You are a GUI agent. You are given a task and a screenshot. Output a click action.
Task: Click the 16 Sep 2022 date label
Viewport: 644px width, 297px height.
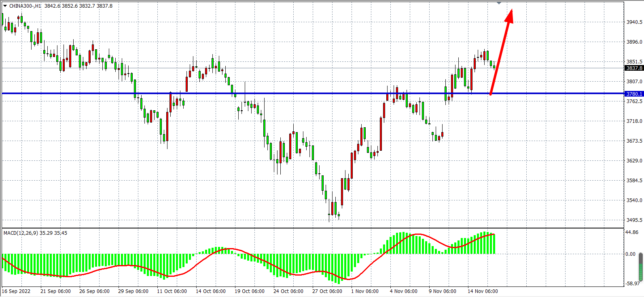tap(16, 291)
